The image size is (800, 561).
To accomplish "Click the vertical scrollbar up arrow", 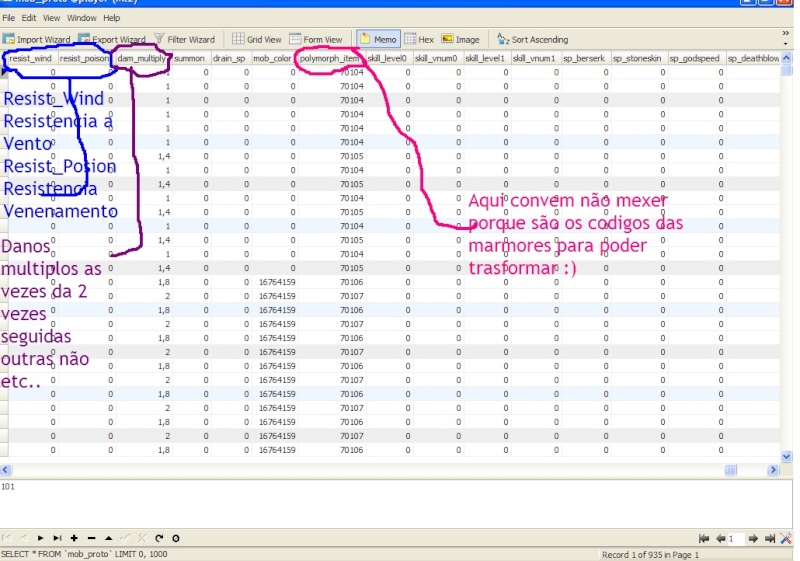I will point(786,58).
